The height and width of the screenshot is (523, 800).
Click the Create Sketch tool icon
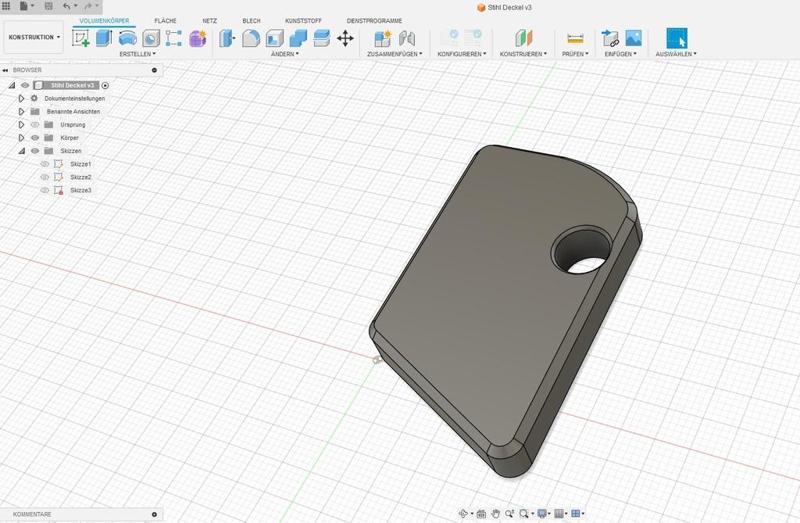(81, 38)
